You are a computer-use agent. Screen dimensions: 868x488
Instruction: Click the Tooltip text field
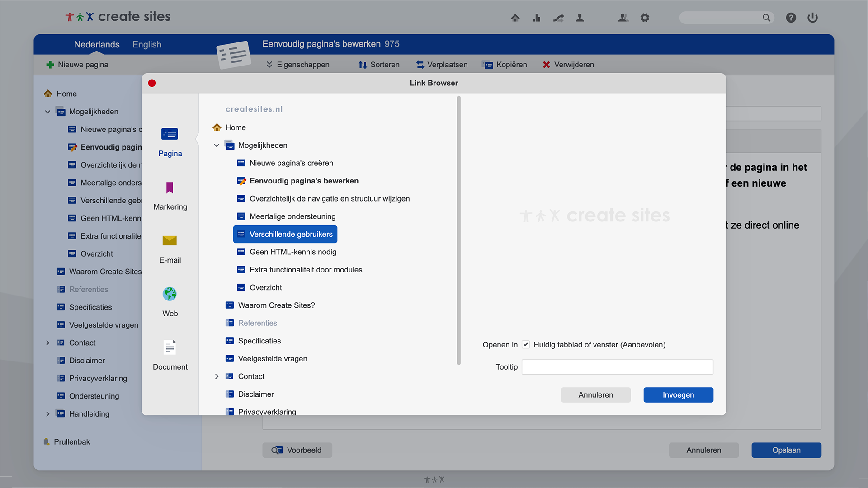pyautogui.click(x=618, y=367)
